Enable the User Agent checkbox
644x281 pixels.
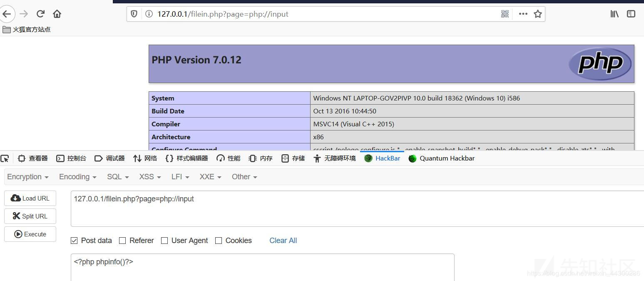[x=164, y=241]
